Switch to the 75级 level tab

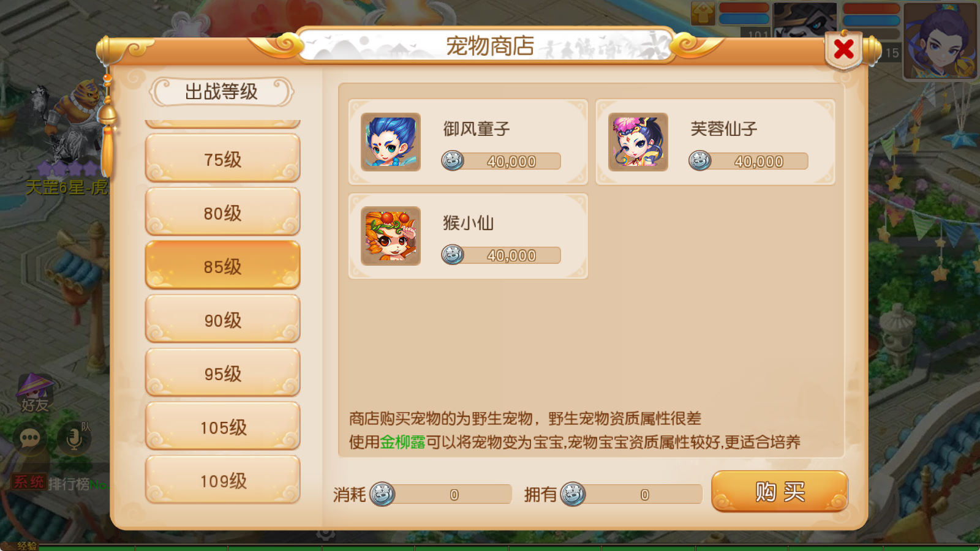[222, 159]
